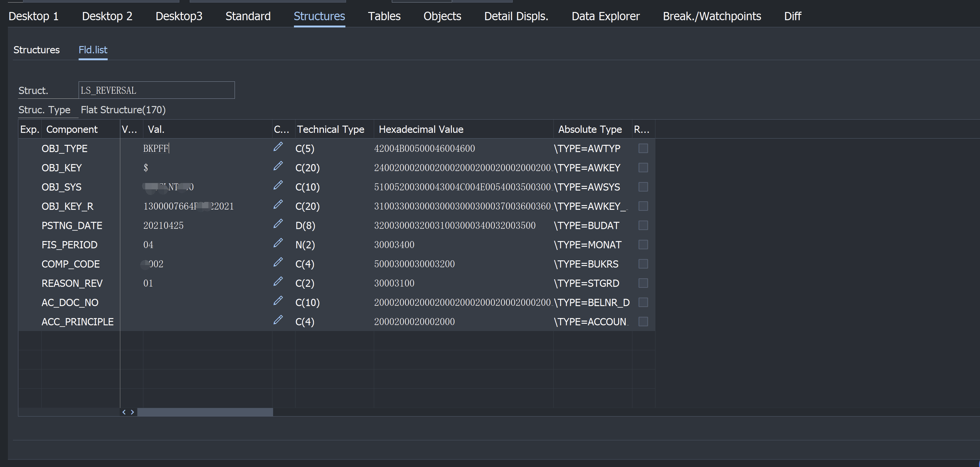Click the value 04 of FIS_PERIOD
This screenshot has width=980, height=467.
(x=148, y=245)
